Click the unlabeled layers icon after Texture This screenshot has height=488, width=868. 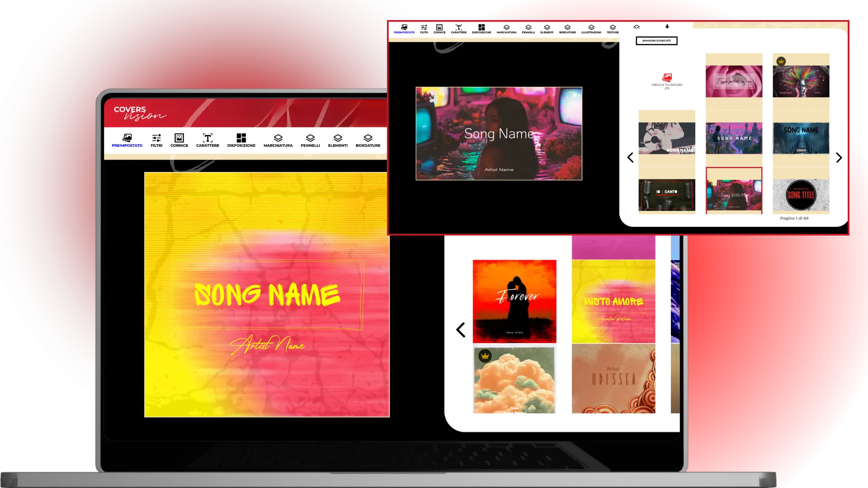637,27
